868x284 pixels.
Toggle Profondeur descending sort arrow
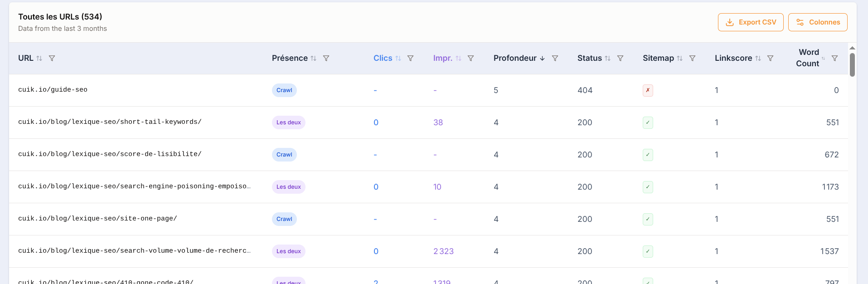coord(542,58)
